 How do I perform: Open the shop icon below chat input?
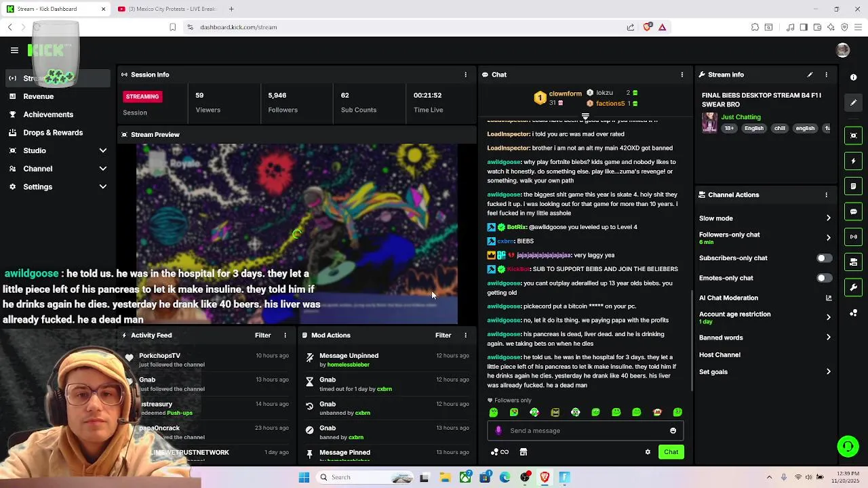pyautogui.click(x=524, y=452)
